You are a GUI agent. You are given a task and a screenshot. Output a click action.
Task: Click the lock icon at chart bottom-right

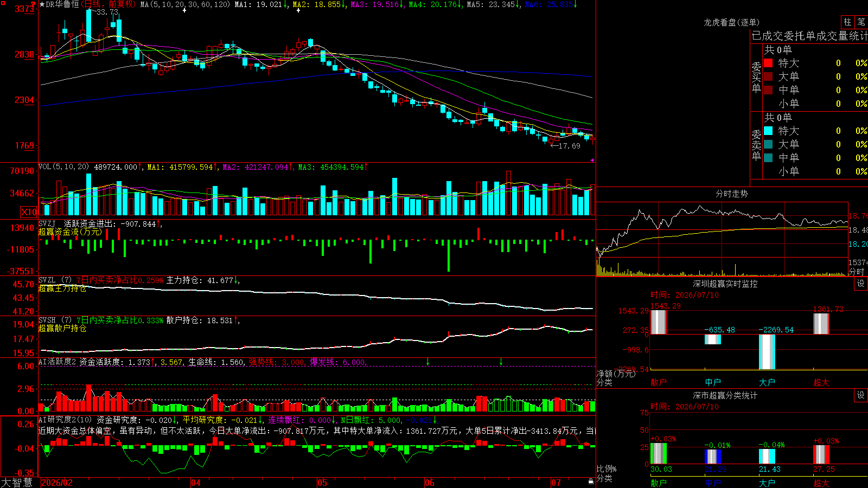click(591, 481)
